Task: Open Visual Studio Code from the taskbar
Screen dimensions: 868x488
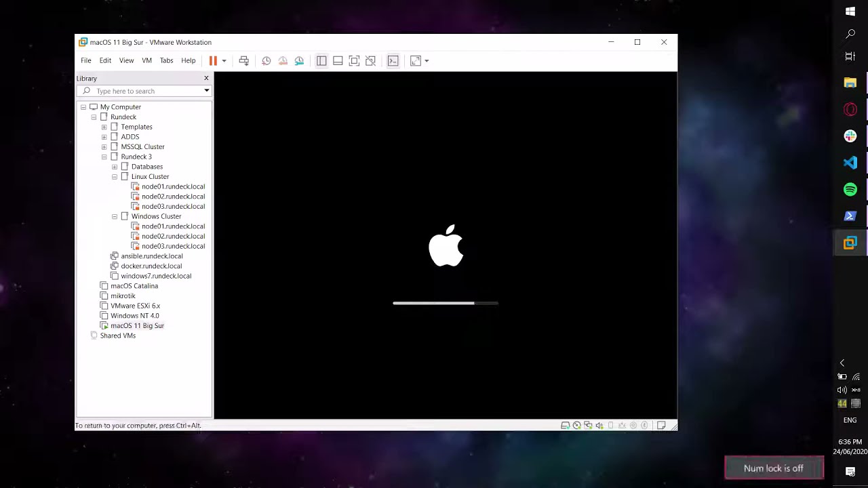Action: pos(850,163)
